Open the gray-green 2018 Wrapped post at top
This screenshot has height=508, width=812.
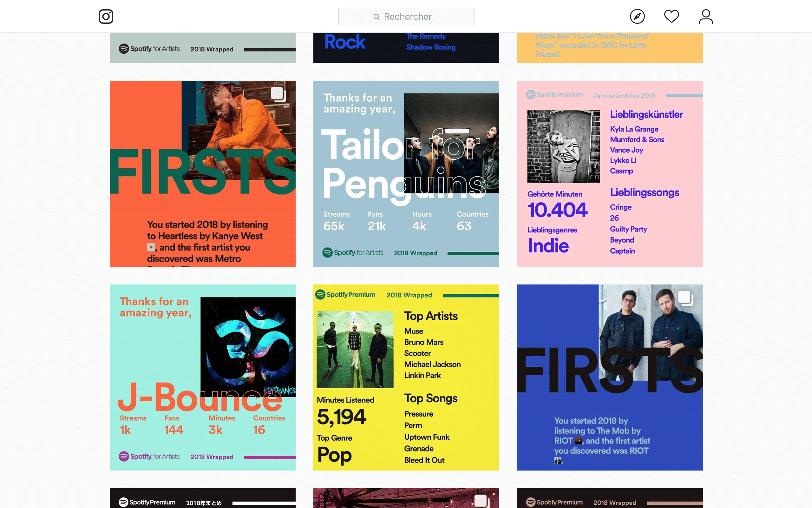tap(203, 48)
